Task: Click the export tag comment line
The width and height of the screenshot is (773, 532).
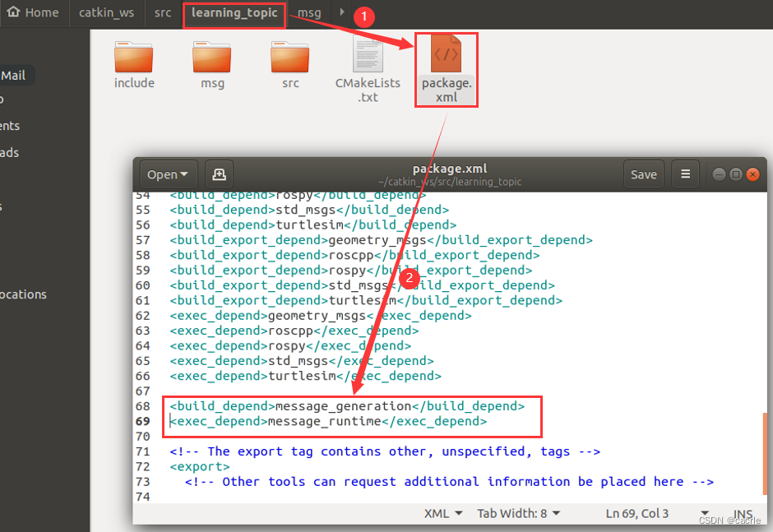Action: [385, 451]
